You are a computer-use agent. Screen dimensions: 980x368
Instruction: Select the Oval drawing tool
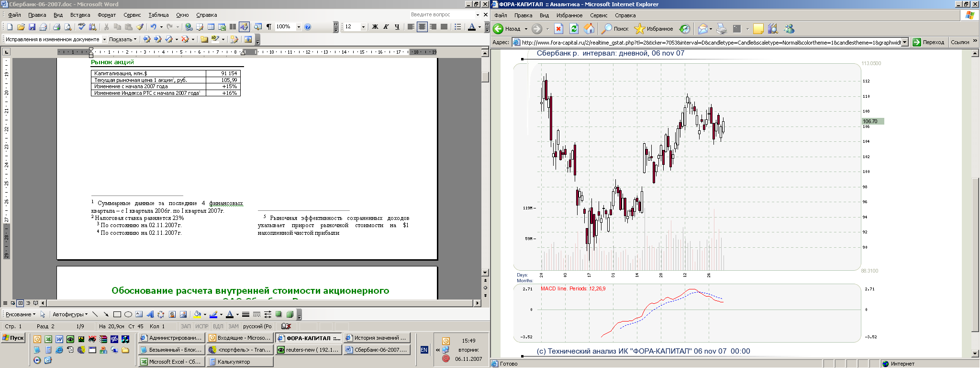coord(128,314)
